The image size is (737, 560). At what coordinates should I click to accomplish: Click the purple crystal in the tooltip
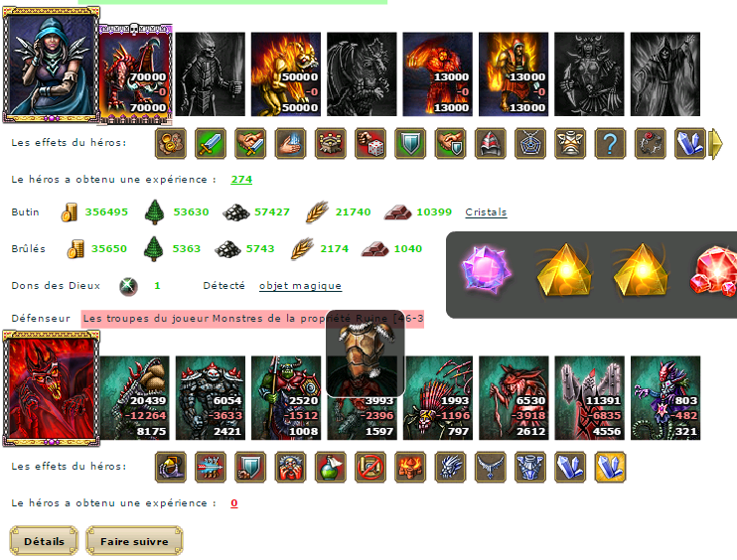pyautogui.click(x=486, y=270)
